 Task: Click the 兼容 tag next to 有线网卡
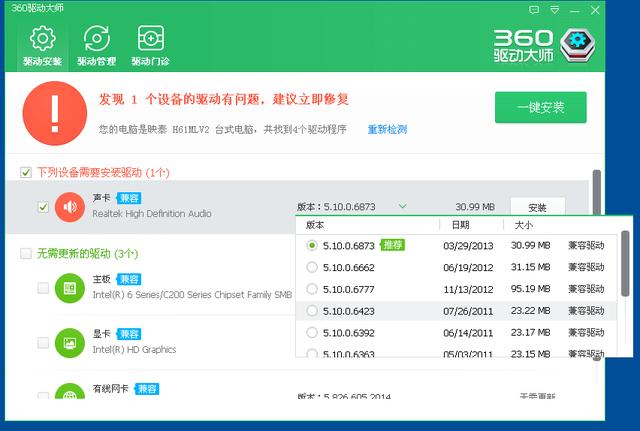click(147, 389)
